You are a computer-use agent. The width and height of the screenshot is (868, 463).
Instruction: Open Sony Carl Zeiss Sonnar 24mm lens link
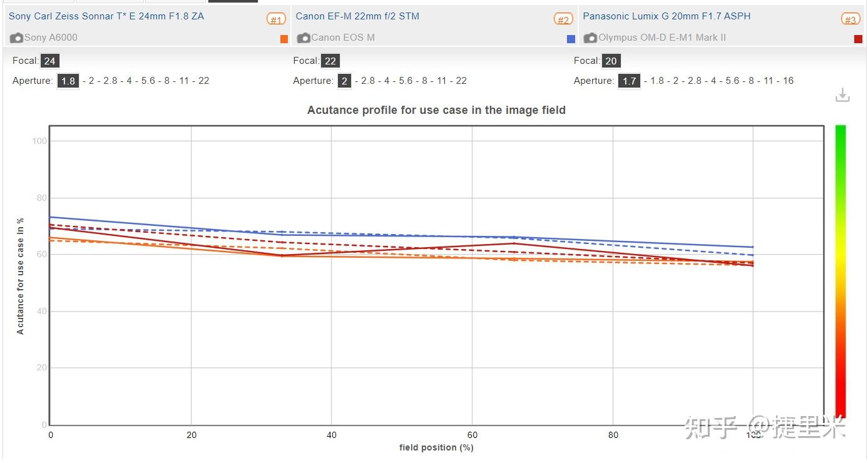(x=106, y=16)
